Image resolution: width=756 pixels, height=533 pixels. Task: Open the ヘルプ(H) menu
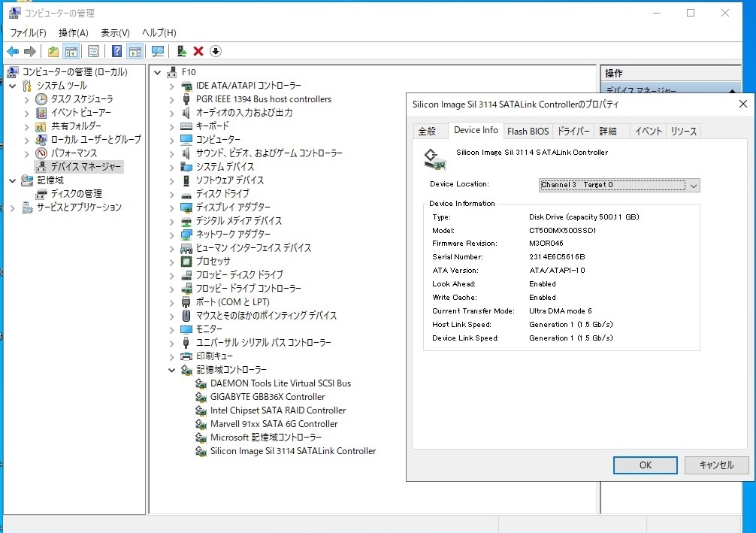[159, 33]
